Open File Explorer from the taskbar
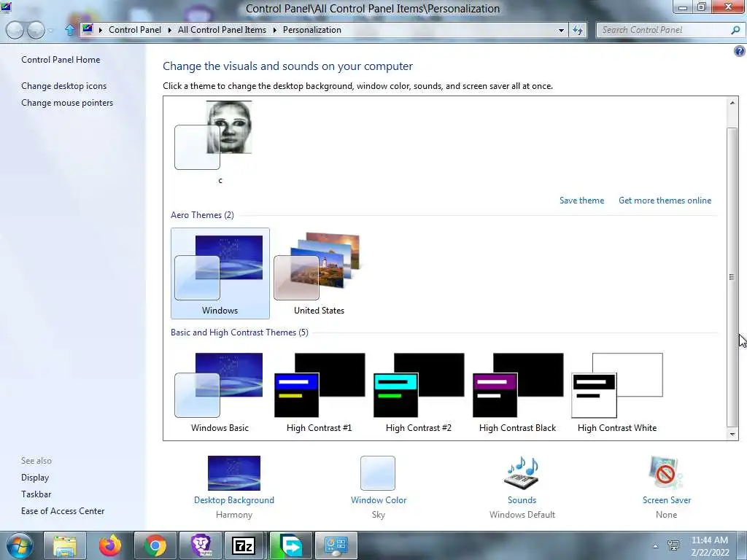The height and width of the screenshot is (560, 747). pos(65,545)
